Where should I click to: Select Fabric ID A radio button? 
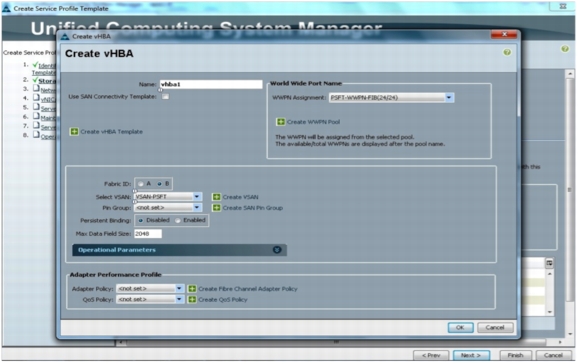[141, 184]
